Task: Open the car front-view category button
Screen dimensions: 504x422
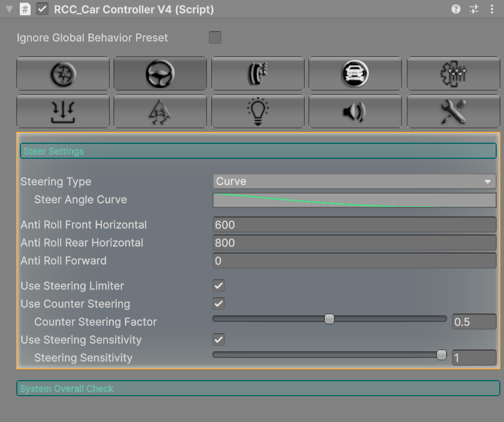Action: 355,74
